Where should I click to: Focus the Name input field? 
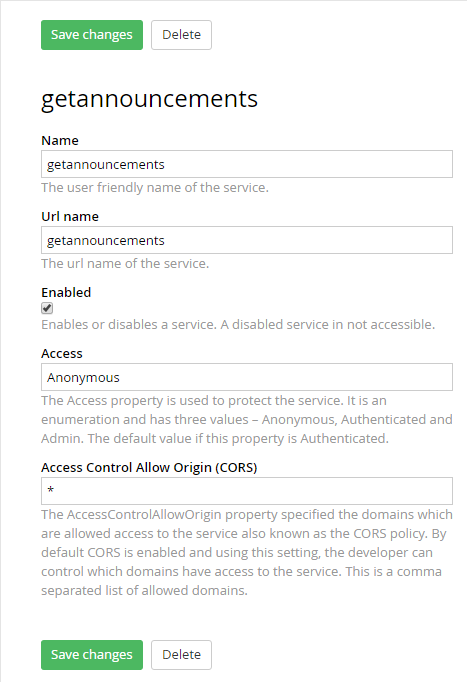247,164
